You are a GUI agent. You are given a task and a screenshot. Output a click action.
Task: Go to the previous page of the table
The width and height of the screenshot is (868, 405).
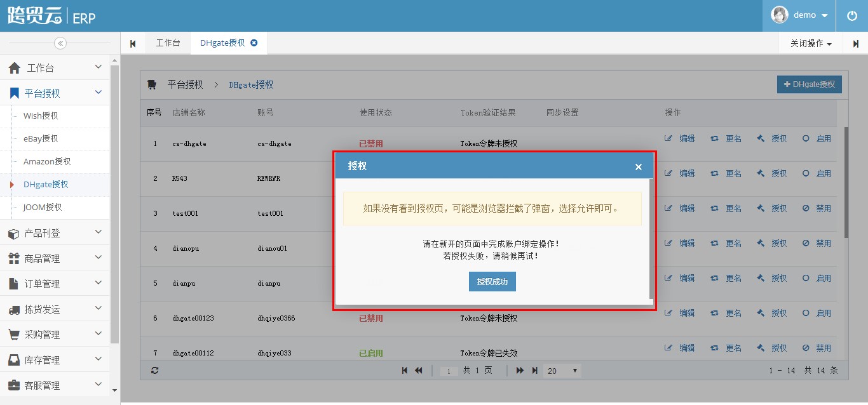click(x=418, y=370)
